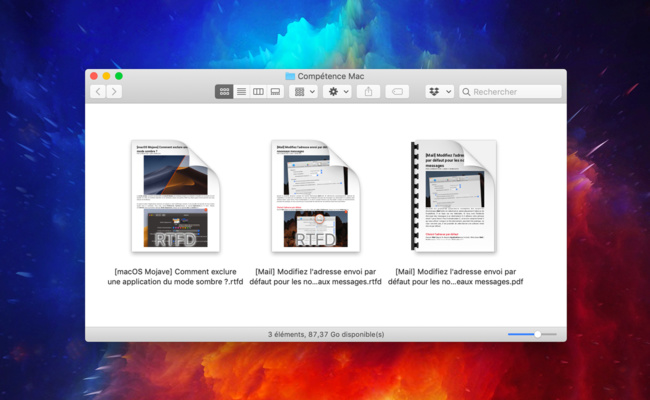Click the Rechercher search field

[x=514, y=91]
